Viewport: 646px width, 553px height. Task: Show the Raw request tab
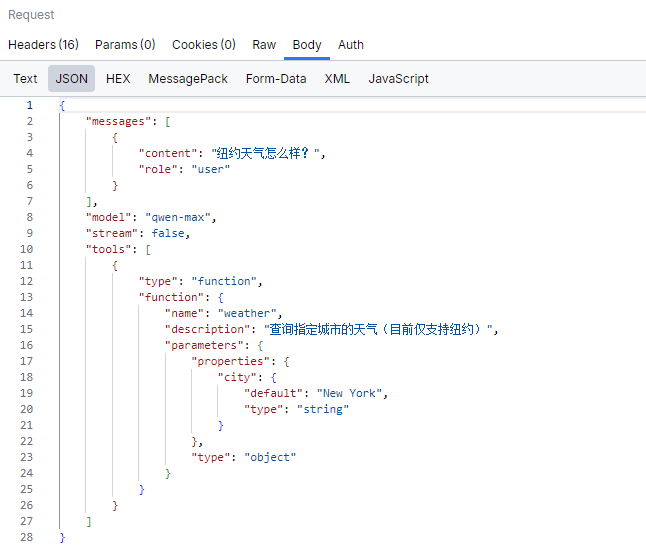264,45
